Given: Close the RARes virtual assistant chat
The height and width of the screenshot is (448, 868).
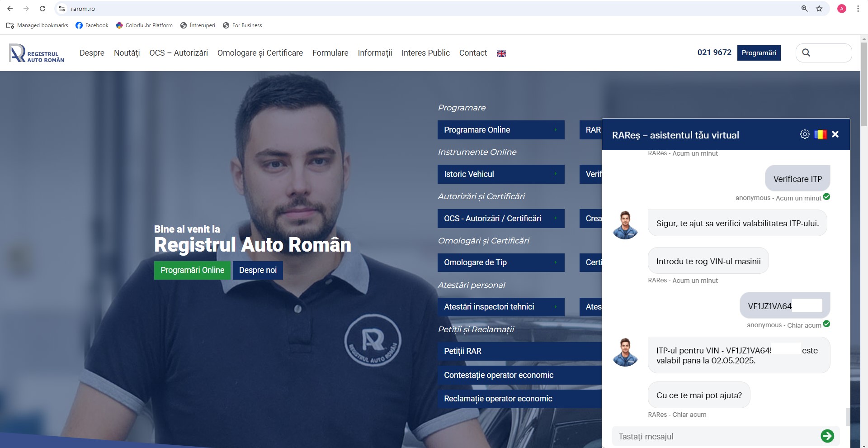Looking at the screenshot, I should (835, 134).
